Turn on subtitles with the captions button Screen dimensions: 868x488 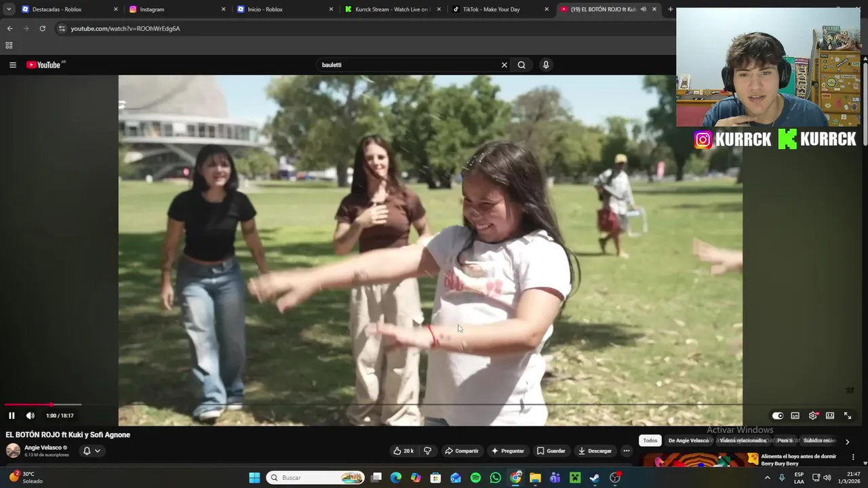795,415
